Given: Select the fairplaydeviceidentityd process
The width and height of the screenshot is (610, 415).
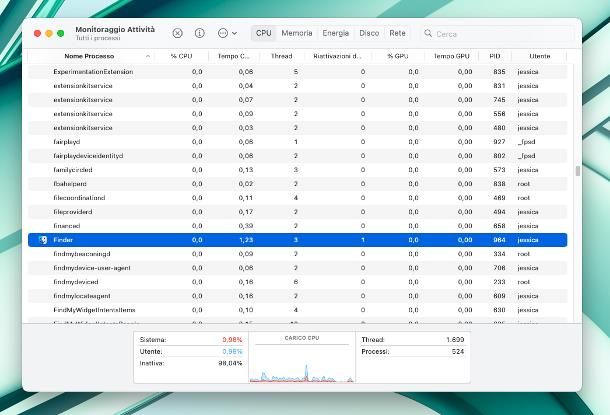Looking at the screenshot, I should pos(298,156).
